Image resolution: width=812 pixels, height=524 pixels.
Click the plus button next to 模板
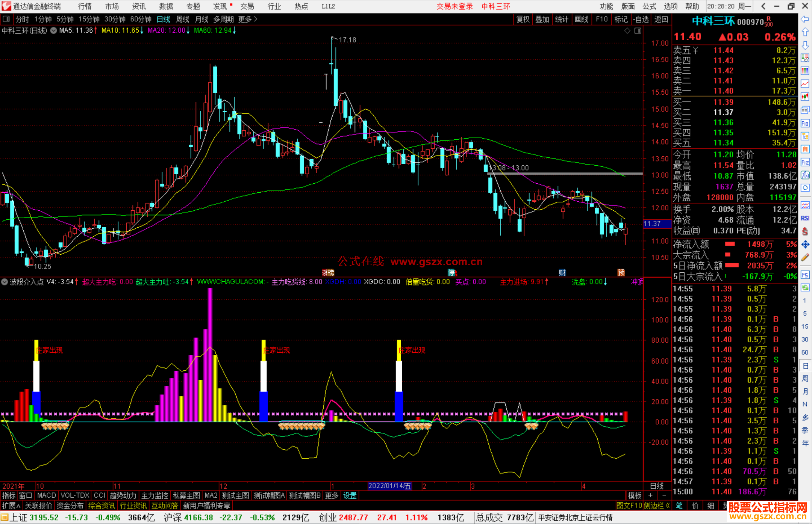pyautogui.click(x=651, y=495)
